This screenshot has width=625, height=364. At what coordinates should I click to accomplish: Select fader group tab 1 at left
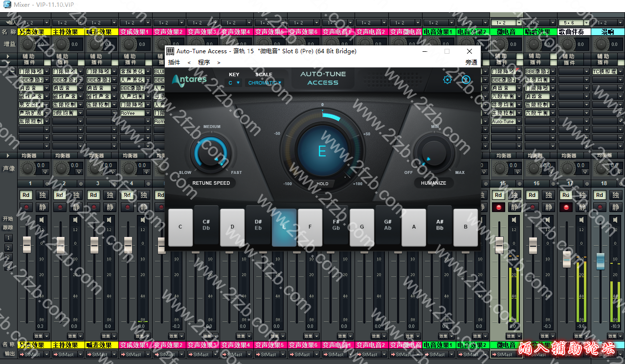8,237
